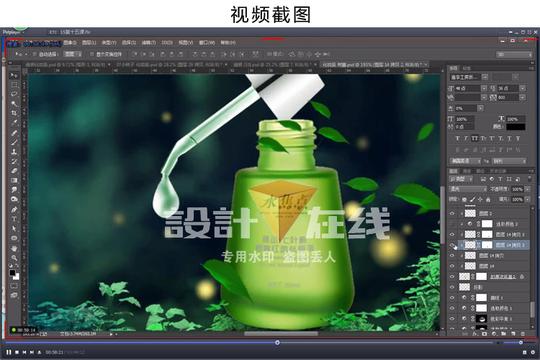Open the auto-select 图层 dropdown in options bar
The image size is (540, 360).
(73, 54)
